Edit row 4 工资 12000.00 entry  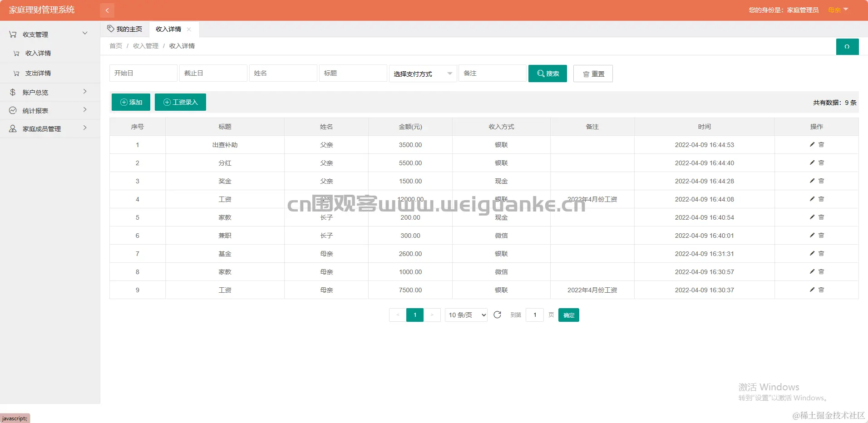[812, 199]
